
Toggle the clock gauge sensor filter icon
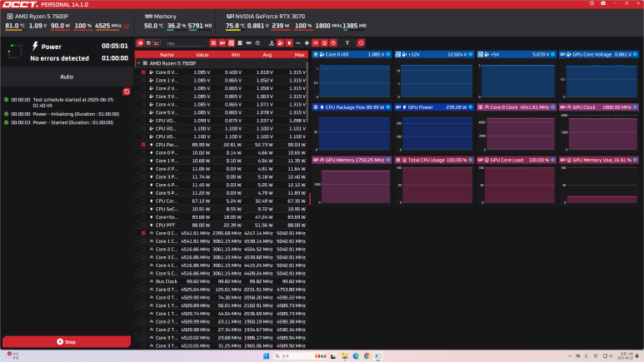(x=316, y=43)
